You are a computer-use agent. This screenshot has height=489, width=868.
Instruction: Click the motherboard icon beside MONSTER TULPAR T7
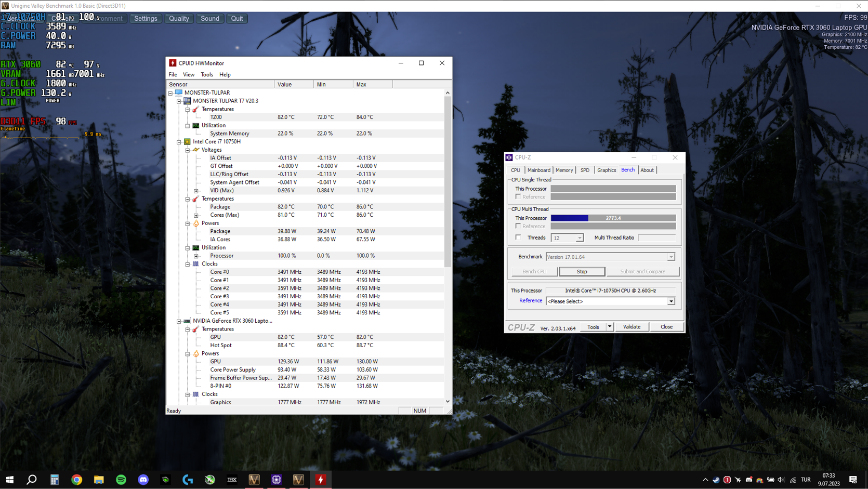[x=187, y=101]
